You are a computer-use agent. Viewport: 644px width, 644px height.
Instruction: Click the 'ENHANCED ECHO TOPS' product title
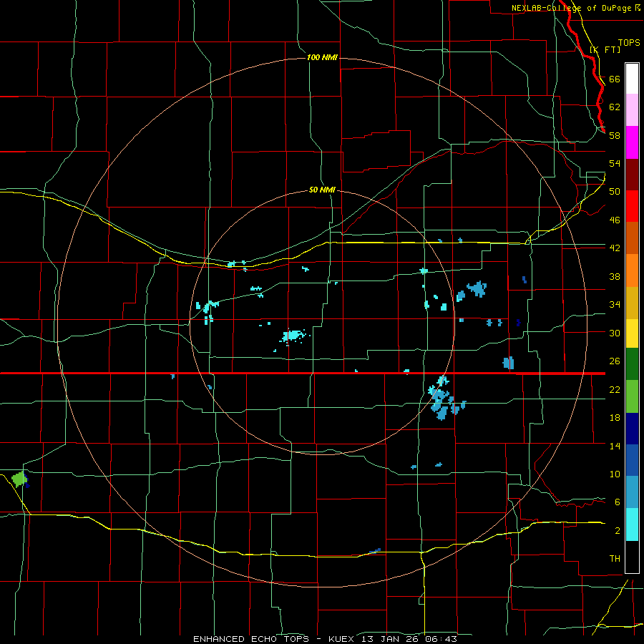coord(251,639)
